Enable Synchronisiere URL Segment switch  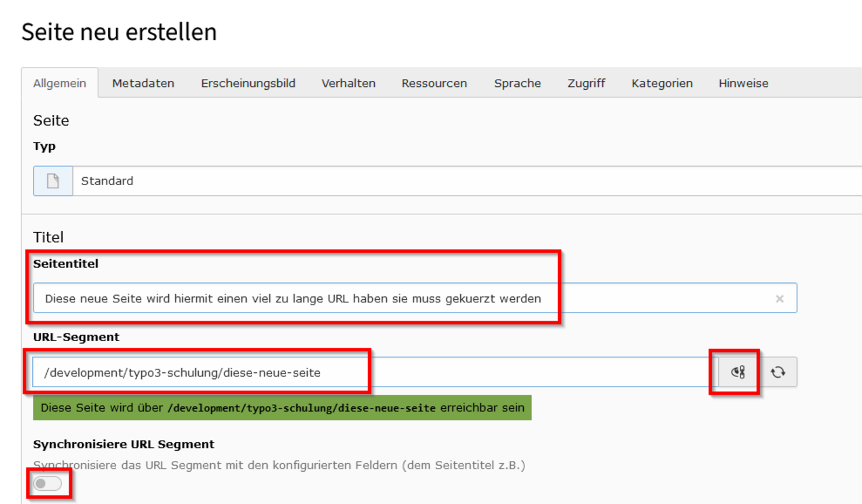pos(48,484)
